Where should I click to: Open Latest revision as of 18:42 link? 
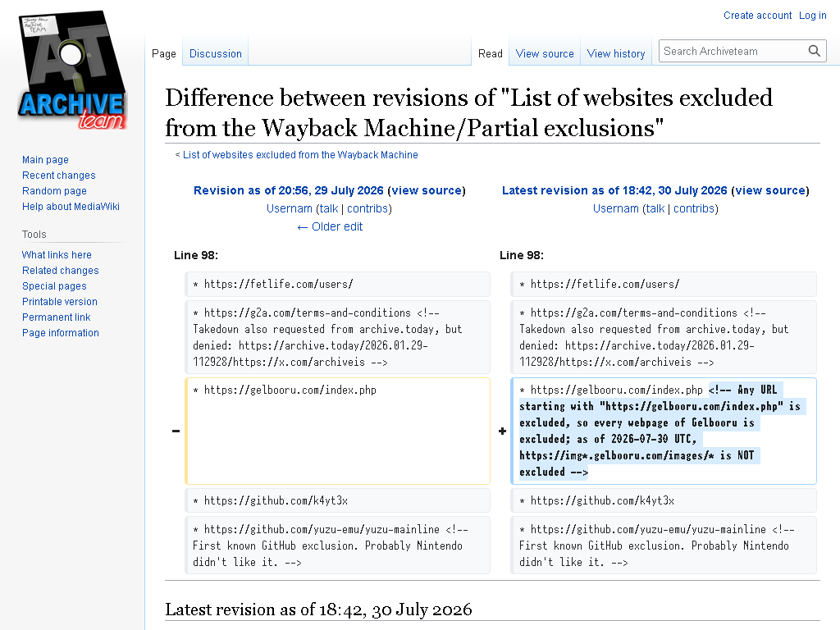(614, 190)
